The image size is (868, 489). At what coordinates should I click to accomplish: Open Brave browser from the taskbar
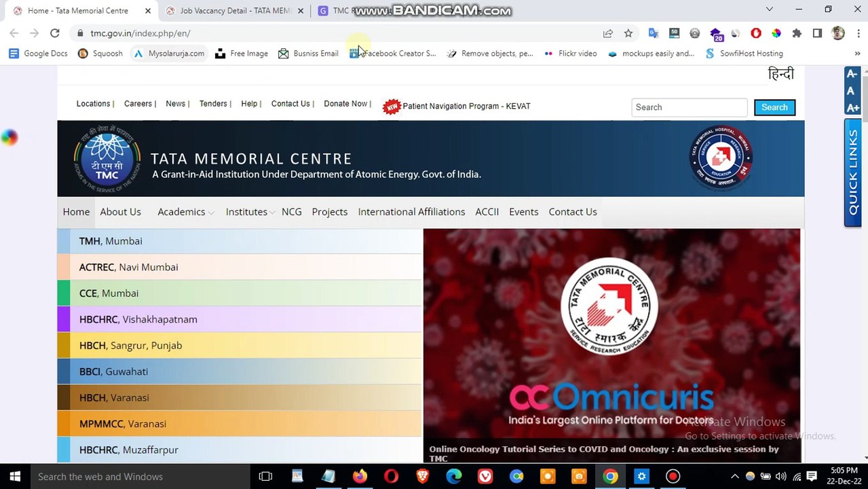click(422, 476)
